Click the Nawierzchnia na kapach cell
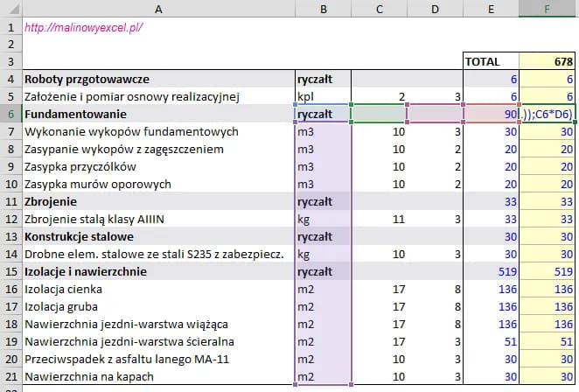The height and width of the screenshot is (392, 579). 158,377
